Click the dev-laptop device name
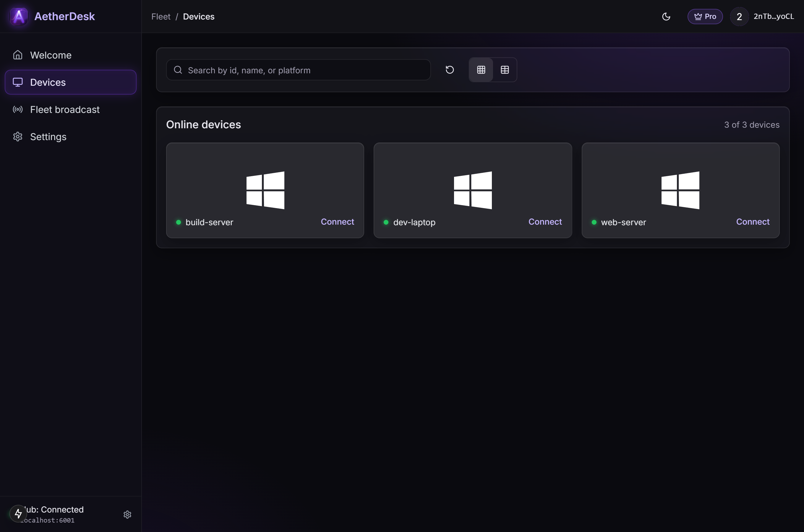Screen dimensions: 804x532 (x=414, y=222)
